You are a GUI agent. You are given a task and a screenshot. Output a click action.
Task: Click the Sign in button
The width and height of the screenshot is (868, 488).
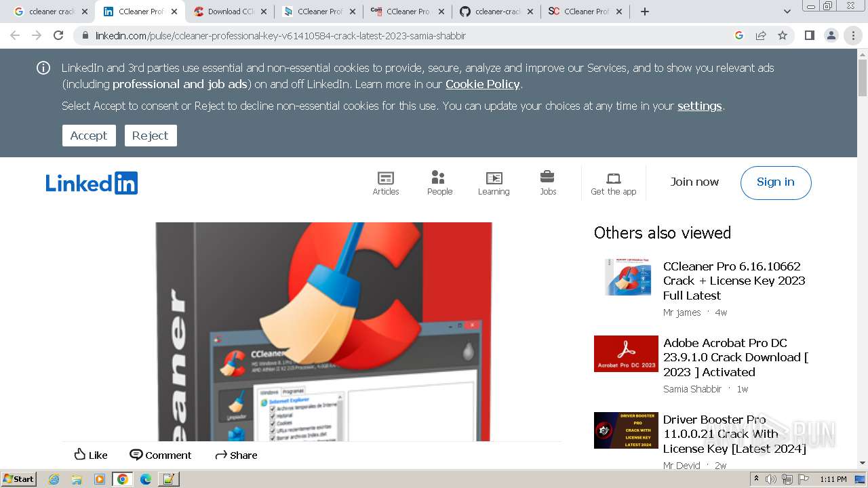coord(776,182)
